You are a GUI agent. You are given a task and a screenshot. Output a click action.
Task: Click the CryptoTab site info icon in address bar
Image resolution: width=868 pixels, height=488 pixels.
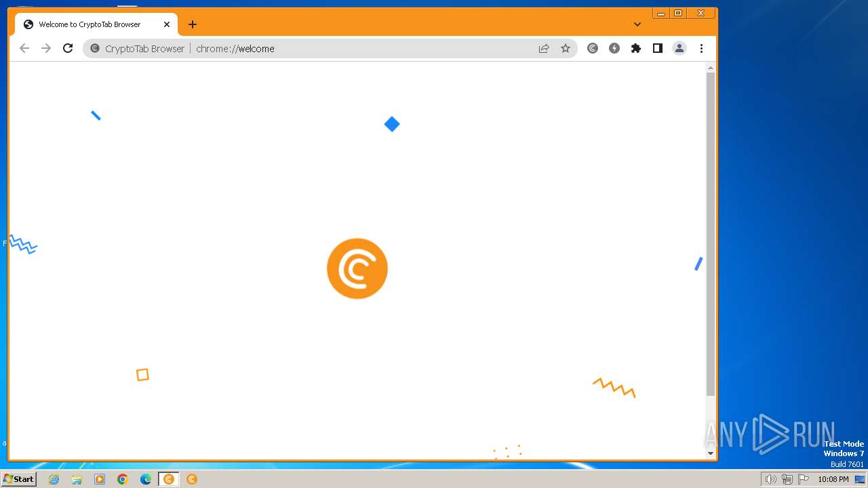click(x=95, y=48)
